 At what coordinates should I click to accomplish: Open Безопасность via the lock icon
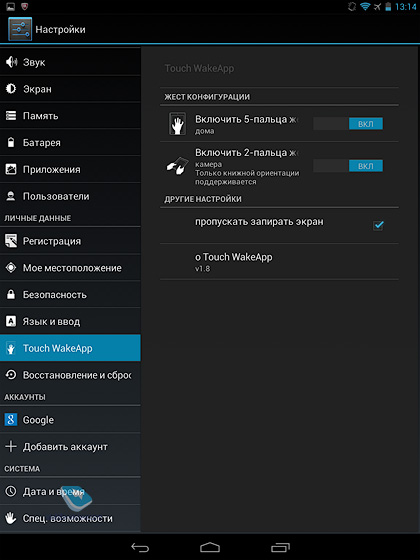coord(11,294)
